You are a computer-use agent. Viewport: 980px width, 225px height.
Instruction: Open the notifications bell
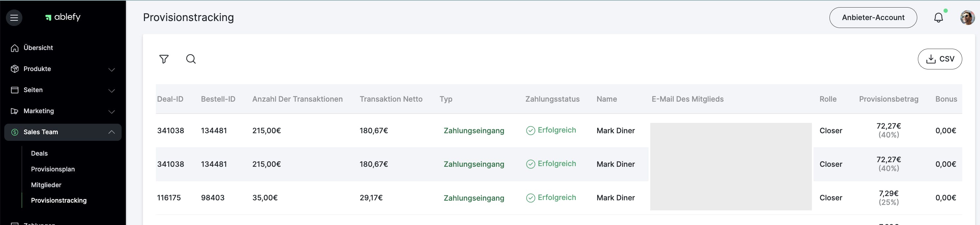click(938, 17)
